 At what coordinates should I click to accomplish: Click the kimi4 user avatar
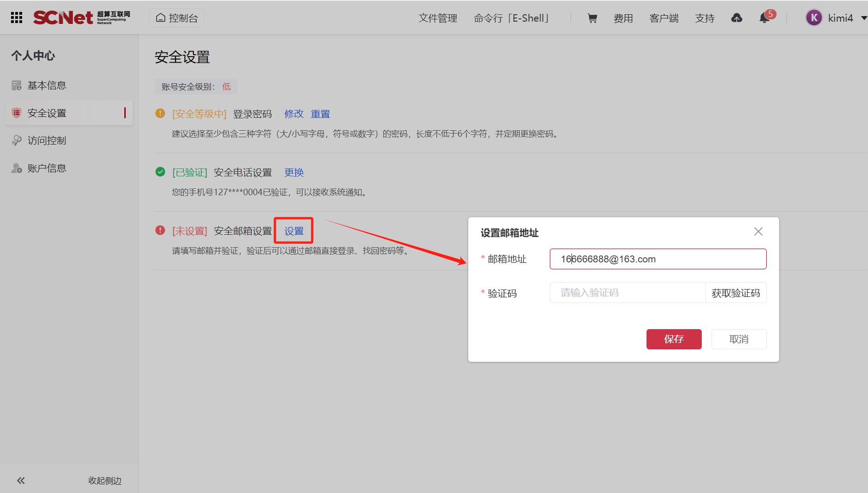pos(814,18)
